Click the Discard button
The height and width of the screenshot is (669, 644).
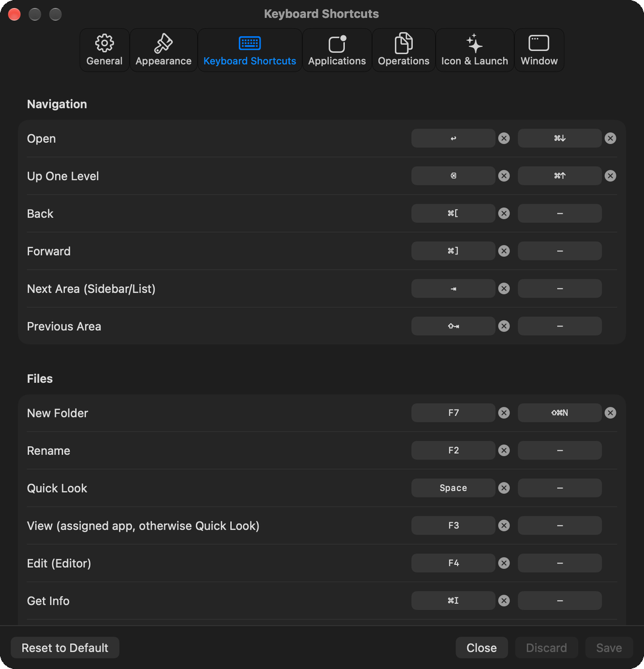point(546,648)
